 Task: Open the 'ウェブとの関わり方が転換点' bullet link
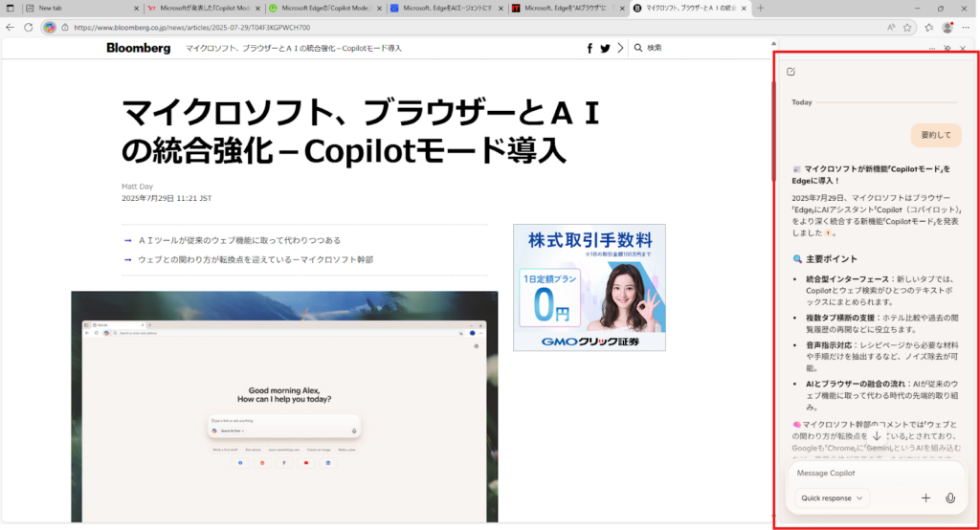pyautogui.click(x=255, y=259)
